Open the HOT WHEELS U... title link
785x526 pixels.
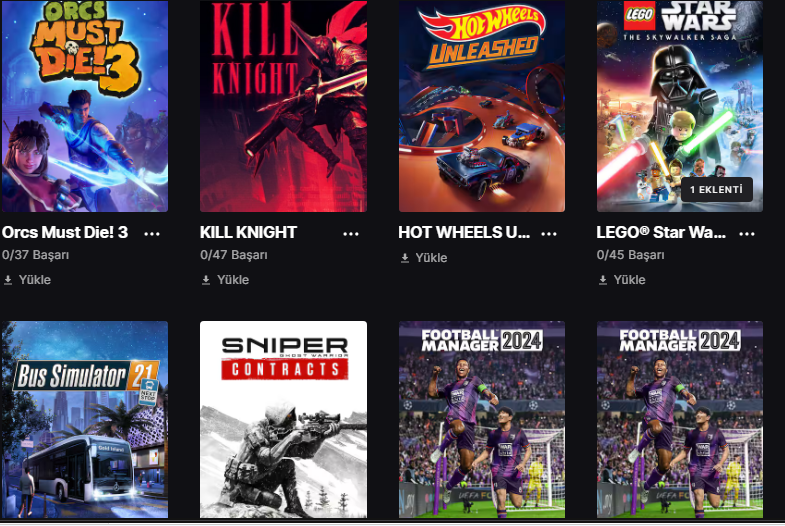(x=464, y=232)
